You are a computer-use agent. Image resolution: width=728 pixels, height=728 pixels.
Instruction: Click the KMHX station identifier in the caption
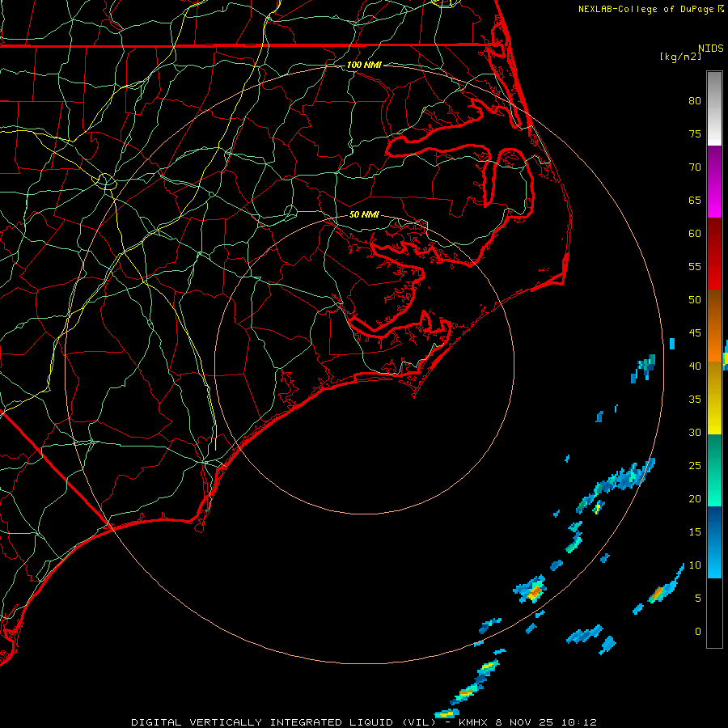tap(473, 722)
